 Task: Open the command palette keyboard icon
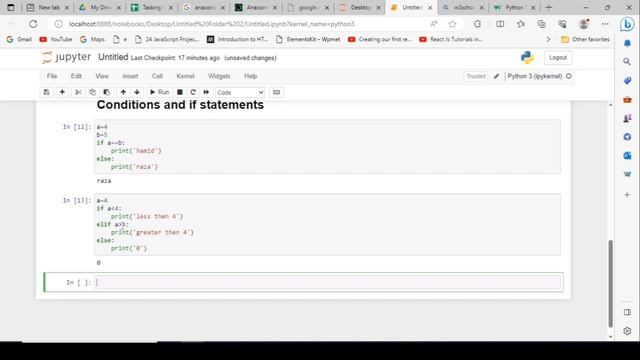[276, 92]
